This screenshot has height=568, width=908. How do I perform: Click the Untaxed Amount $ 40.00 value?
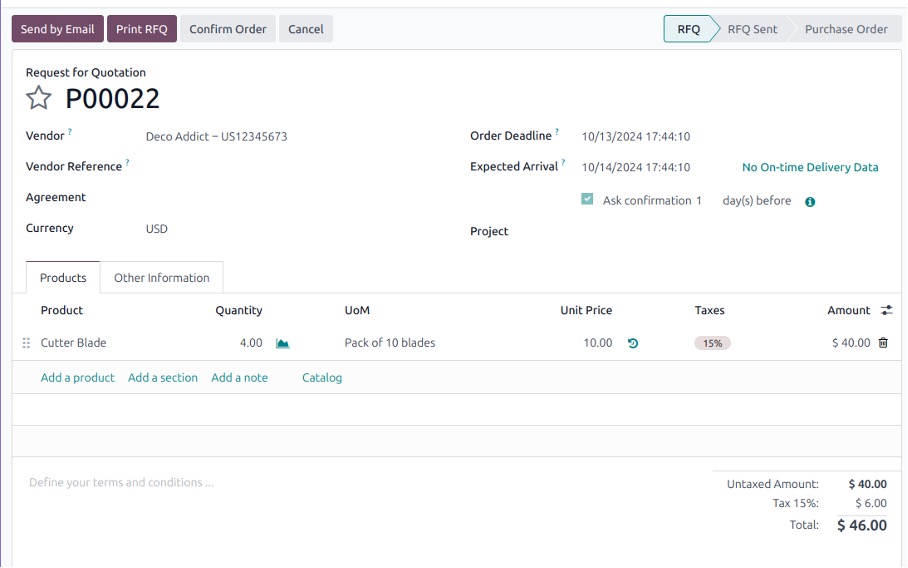pyautogui.click(x=867, y=484)
